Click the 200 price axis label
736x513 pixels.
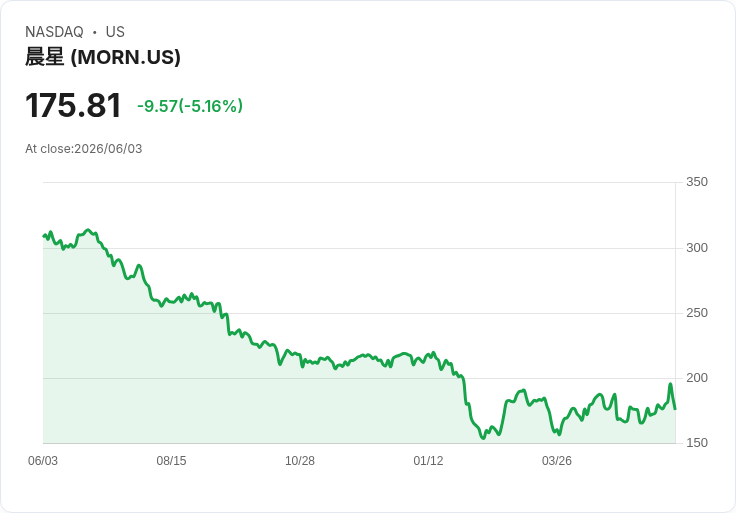(x=697, y=378)
